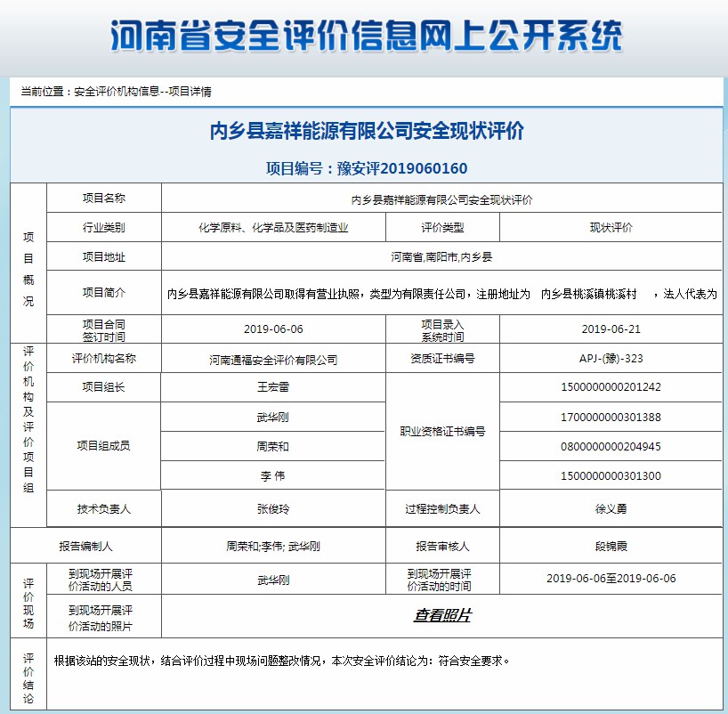728x714 pixels.
Task: Select technical lead name 张俊玲
Action: click(x=273, y=509)
